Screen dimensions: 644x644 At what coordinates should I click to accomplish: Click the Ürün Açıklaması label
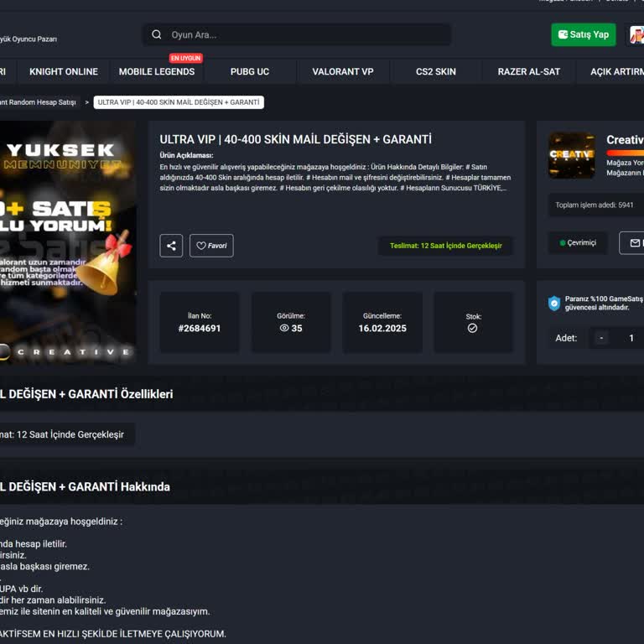click(x=186, y=155)
